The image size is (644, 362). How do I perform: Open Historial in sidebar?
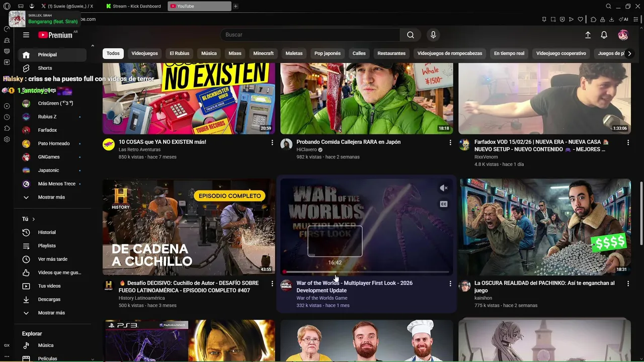click(52, 232)
